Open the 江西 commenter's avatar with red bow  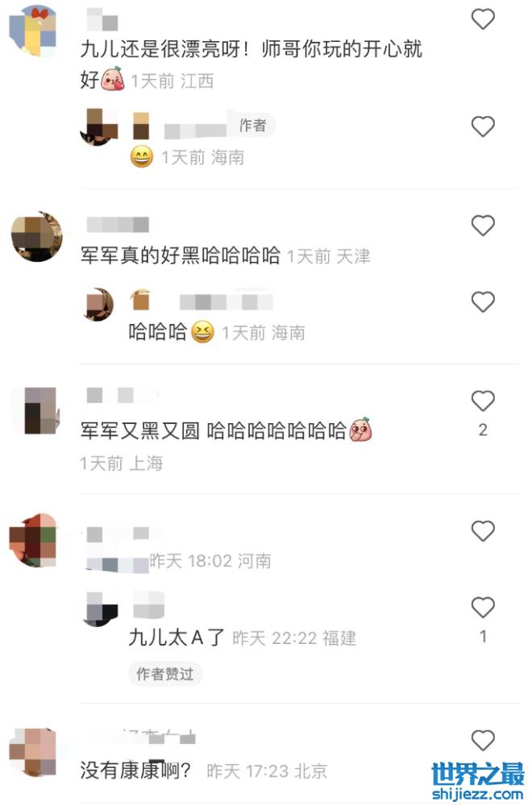(x=33, y=31)
